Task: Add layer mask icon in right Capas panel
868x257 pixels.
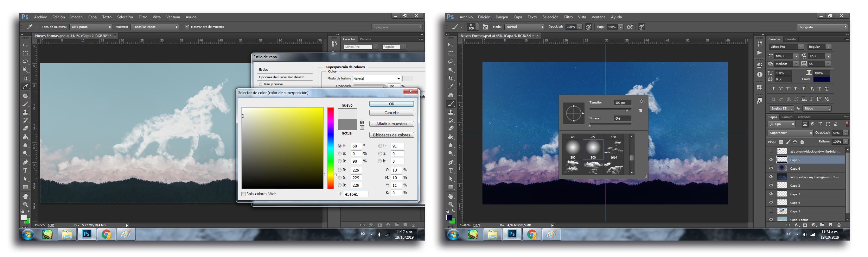Action: (805, 225)
